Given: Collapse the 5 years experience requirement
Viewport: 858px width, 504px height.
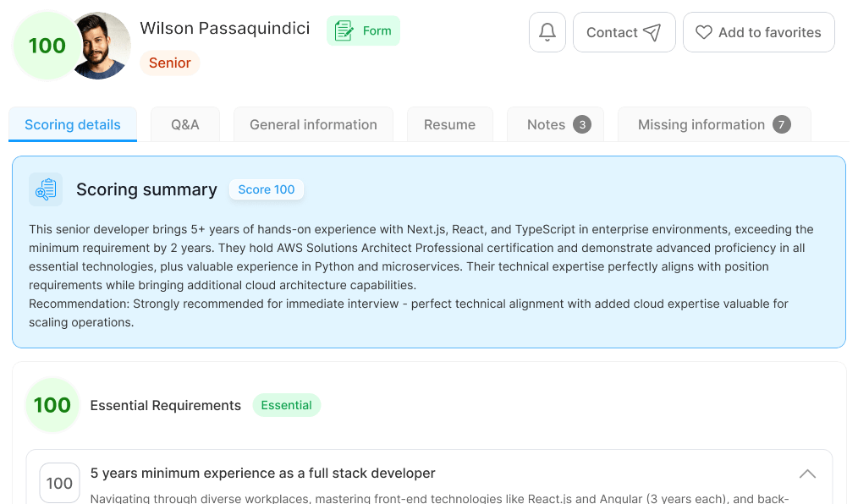Looking at the screenshot, I should coord(807,474).
